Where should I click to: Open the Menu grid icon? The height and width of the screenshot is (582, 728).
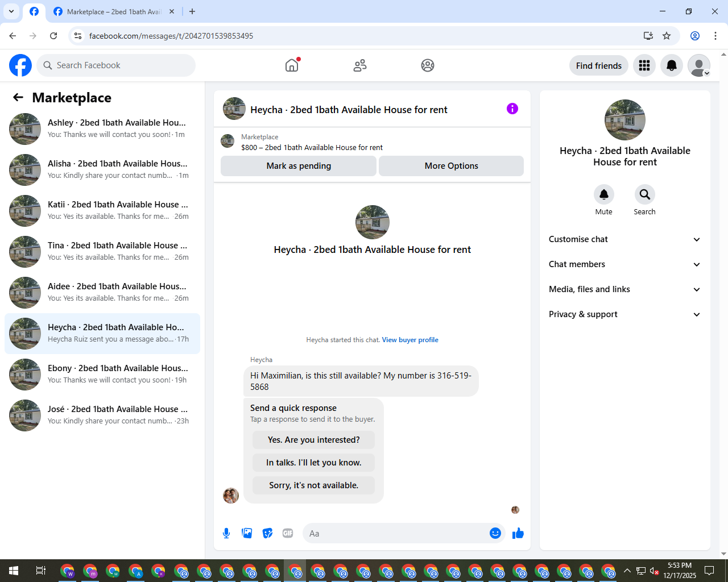pos(644,65)
